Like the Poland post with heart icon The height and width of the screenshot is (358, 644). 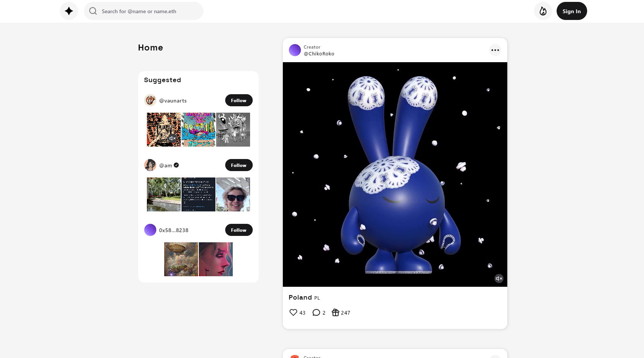pos(293,312)
